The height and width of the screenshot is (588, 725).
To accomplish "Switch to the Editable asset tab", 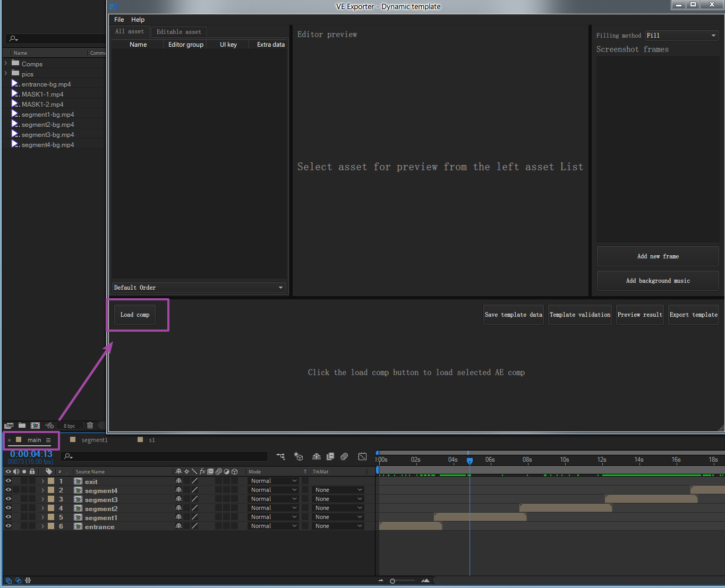I will tap(179, 32).
